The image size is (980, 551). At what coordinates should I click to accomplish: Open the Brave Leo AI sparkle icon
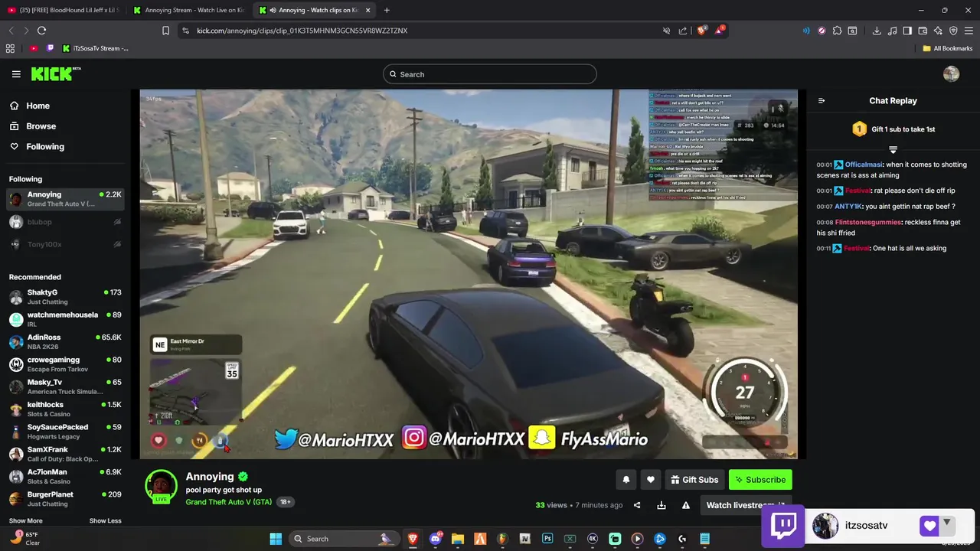[938, 31]
